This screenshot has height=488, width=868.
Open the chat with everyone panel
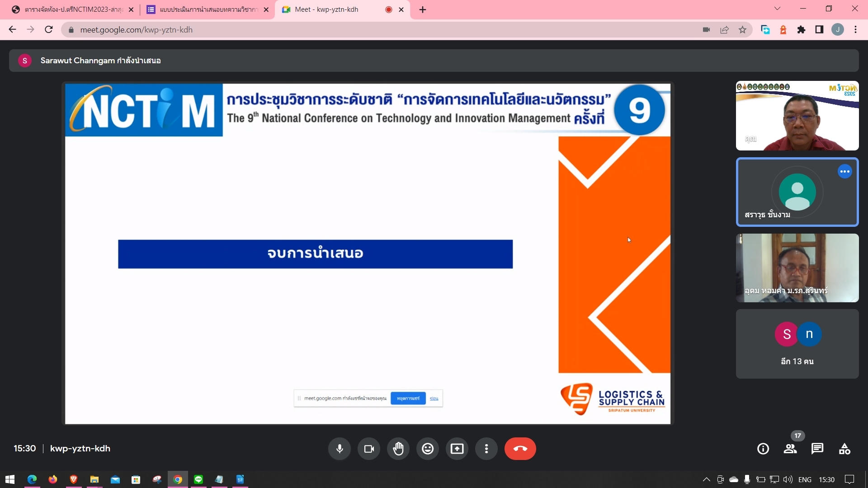tap(817, 449)
